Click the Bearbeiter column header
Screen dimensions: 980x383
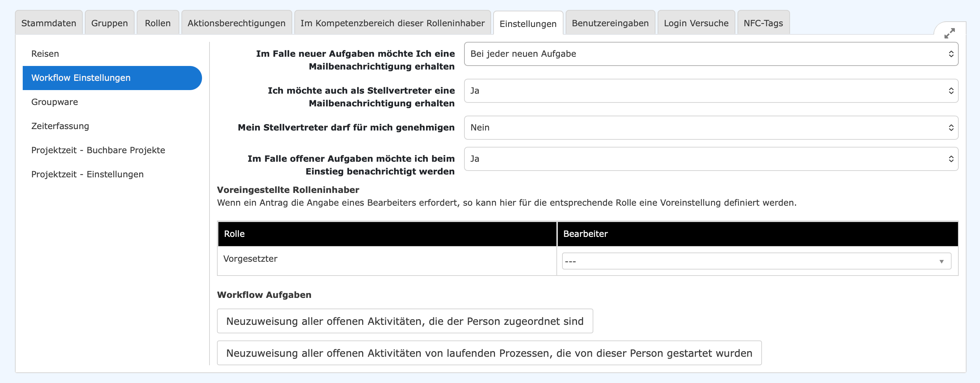[x=757, y=234]
